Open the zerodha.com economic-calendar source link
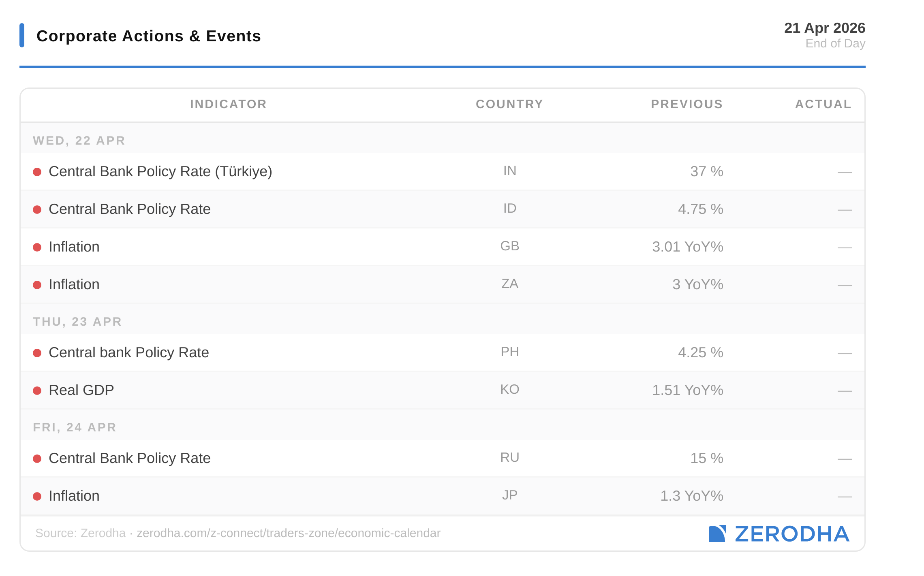924x576 pixels. click(x=288, y=533)
